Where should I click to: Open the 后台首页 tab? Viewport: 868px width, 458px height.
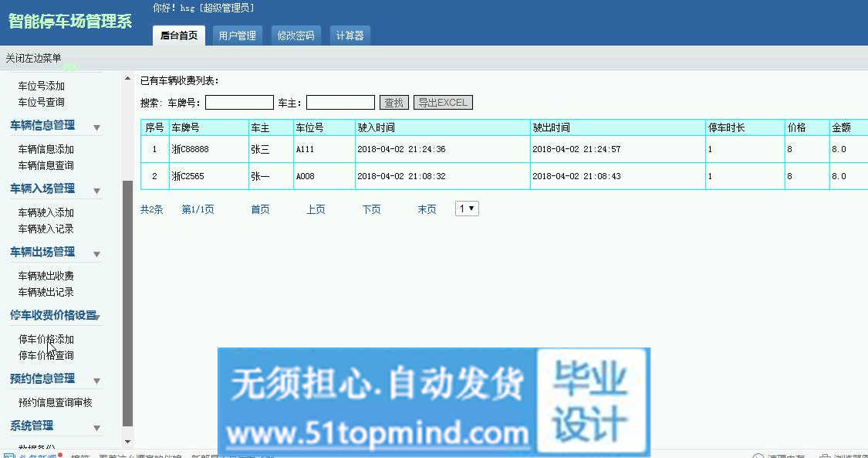(x=179, y=36)
